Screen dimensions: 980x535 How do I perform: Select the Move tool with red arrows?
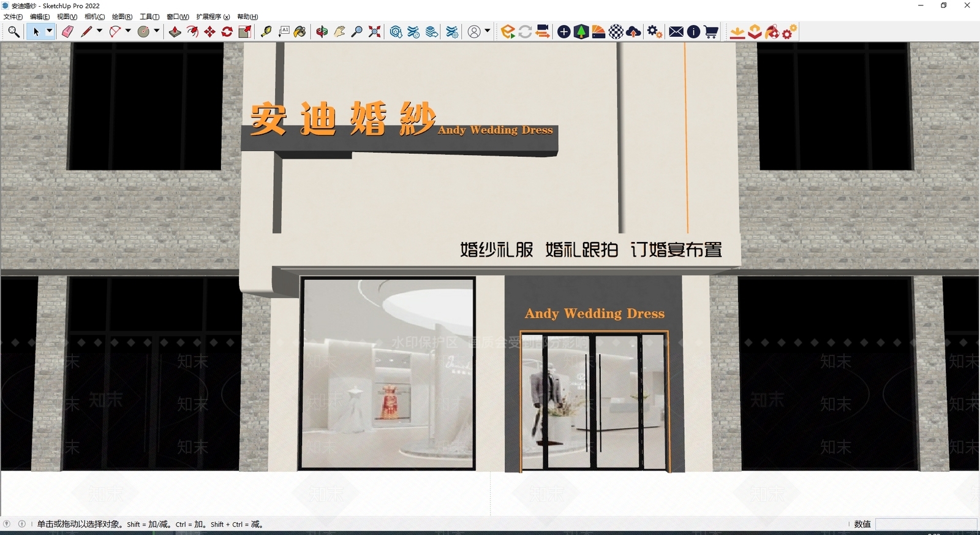tap(209, 32)
